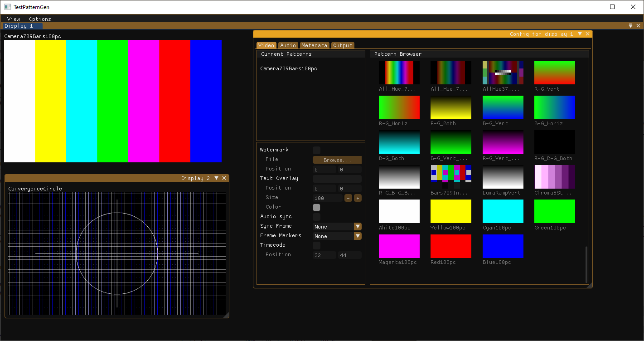The image size is (644, 341).
Task: Open the Sync Frame dropdown
Action: point(337,226)
